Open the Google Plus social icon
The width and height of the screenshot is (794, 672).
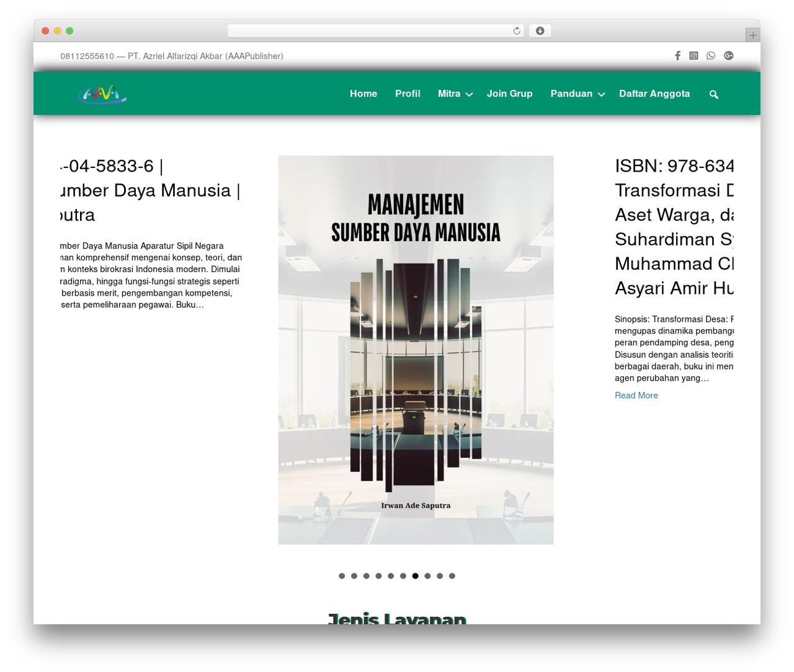tap(729, 56)
